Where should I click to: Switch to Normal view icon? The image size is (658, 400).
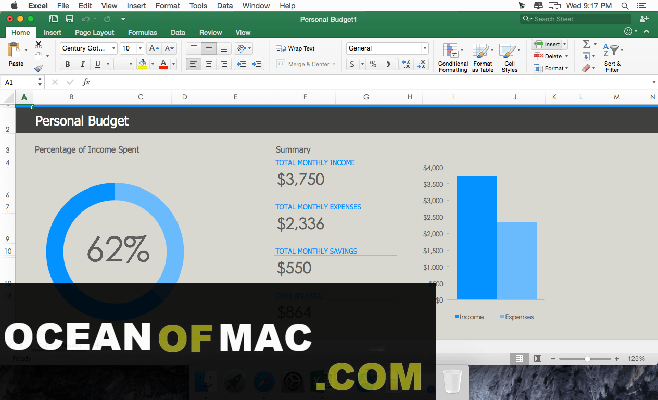[519, 358]
